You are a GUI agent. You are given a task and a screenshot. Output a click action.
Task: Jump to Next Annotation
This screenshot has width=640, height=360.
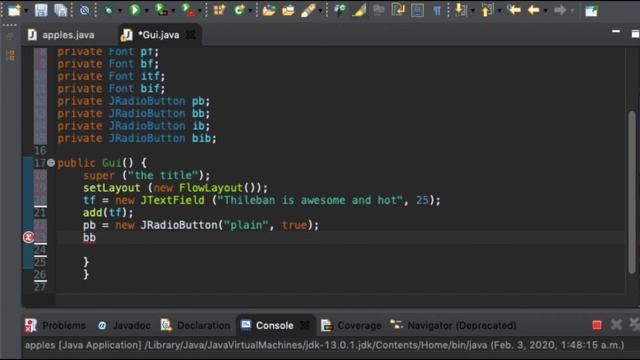[x=460, y=10]
